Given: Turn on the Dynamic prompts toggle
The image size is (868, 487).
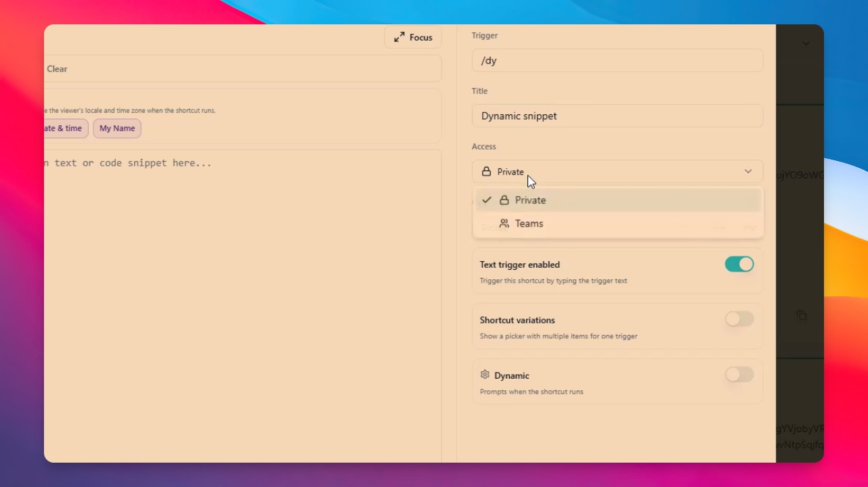Looking at the screenshot, I should point(739,375).
